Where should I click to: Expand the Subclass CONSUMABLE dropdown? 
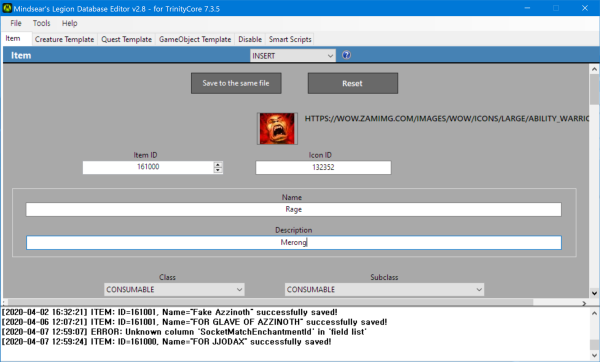pyautogui.click(x=384, y=290)
